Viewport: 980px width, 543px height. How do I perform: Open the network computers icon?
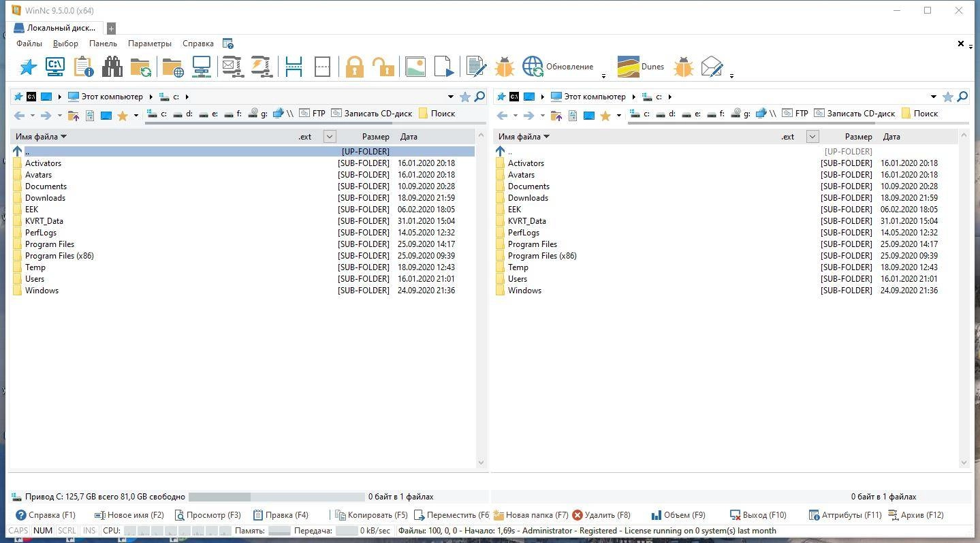point(202,67)
